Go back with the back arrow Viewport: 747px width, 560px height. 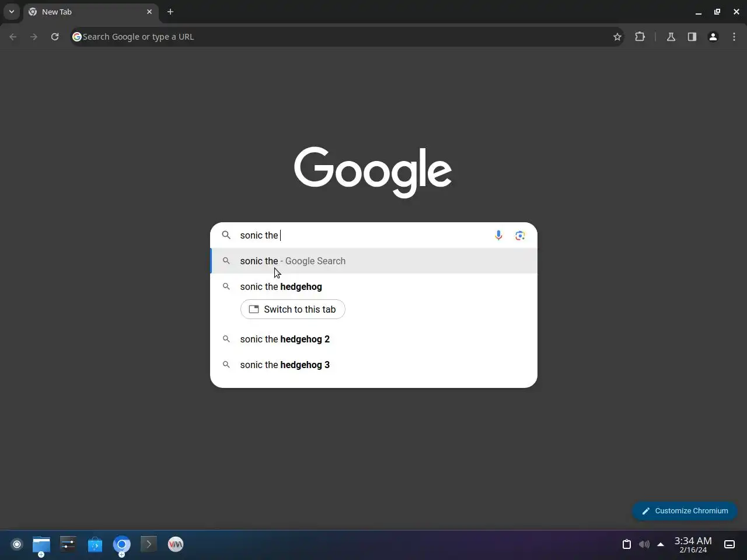(x=13, y=37)
